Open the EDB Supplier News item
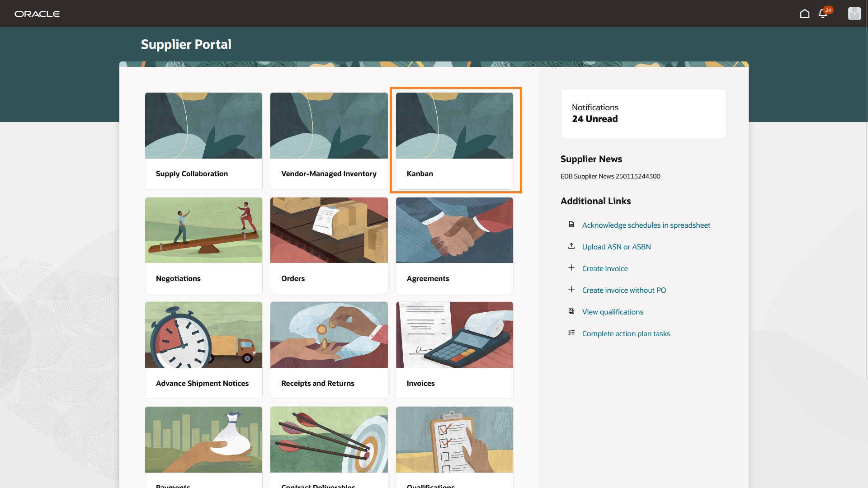 point(610,176)
